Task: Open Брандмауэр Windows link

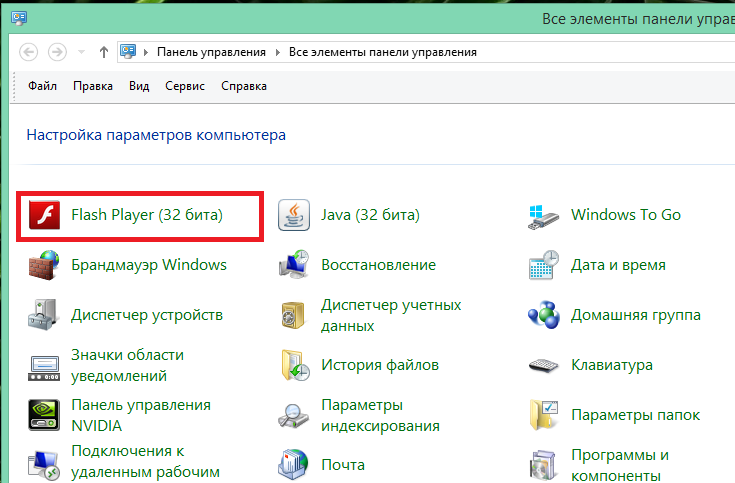Action: pyautogui.click(x=149, y=265)
